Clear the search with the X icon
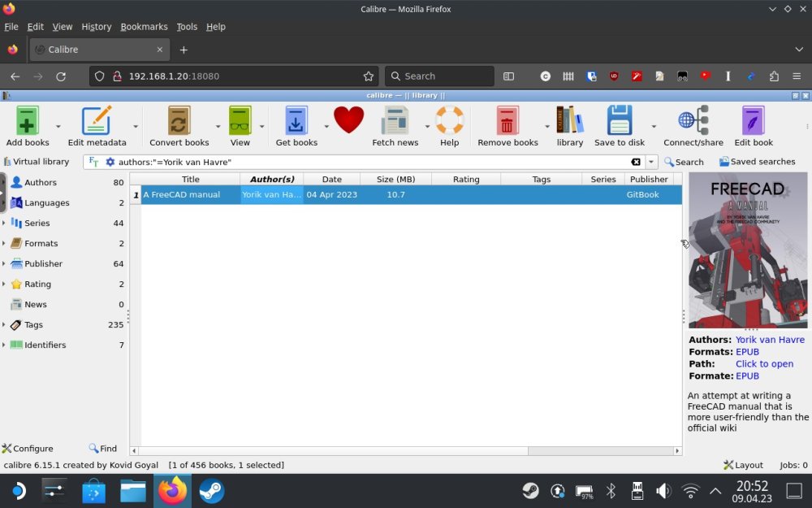 [636, 162]
